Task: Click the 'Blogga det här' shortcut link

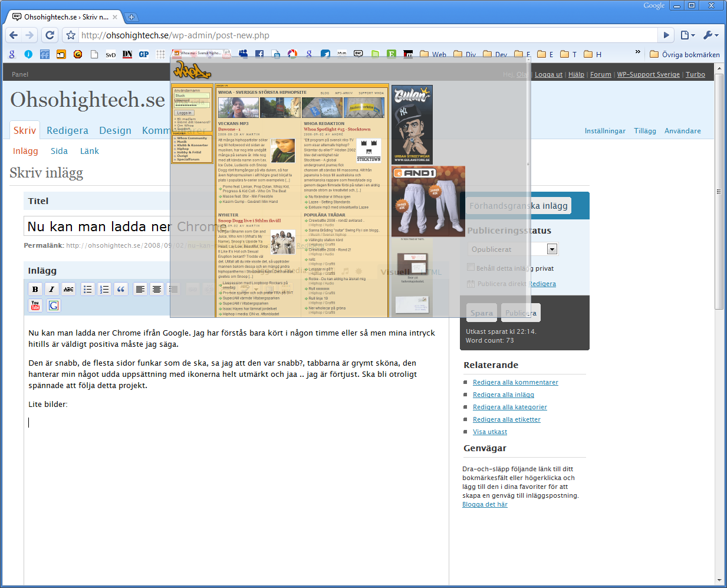Action: tap(485, 505)
